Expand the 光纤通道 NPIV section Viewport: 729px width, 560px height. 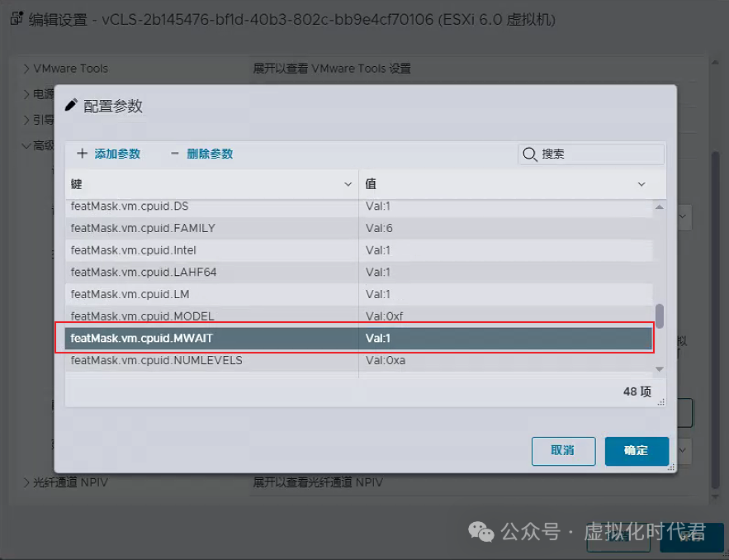click(26, 482)
